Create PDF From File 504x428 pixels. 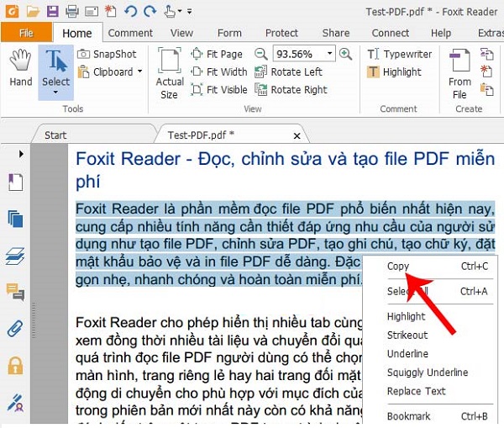460,74
